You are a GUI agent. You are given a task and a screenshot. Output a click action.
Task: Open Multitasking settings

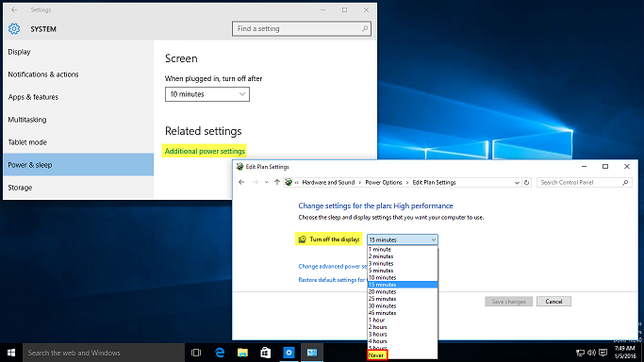tap(78, 120)
